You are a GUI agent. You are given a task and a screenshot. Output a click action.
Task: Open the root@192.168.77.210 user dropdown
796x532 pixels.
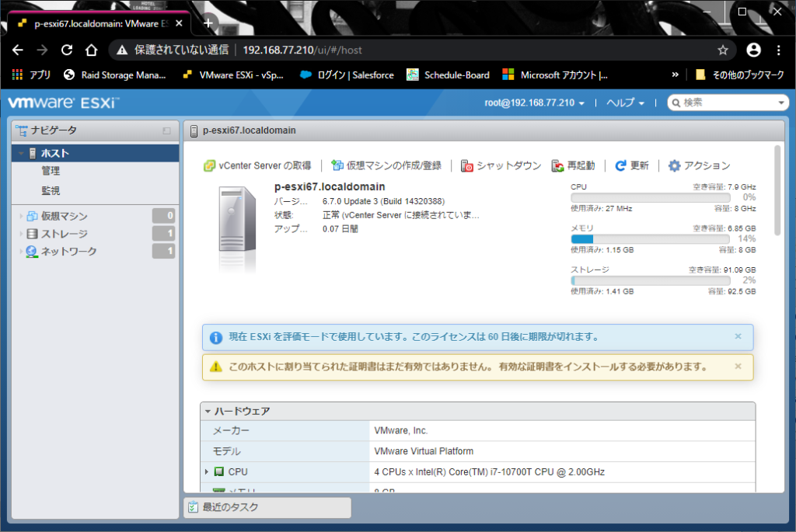tap(535, 103)
